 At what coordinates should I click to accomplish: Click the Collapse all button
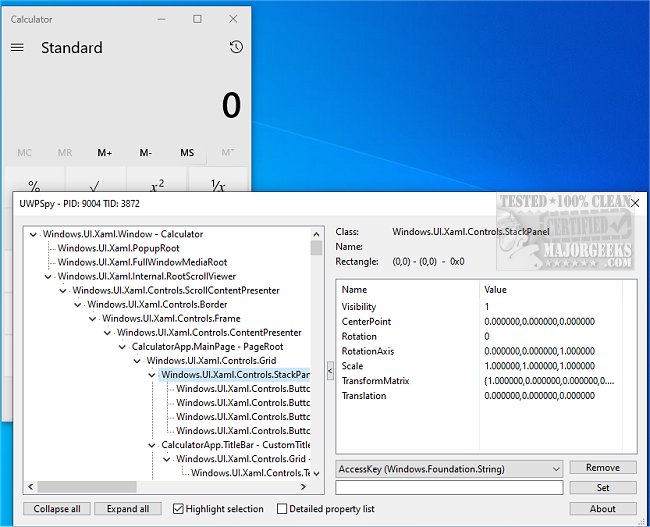[57, 509]
